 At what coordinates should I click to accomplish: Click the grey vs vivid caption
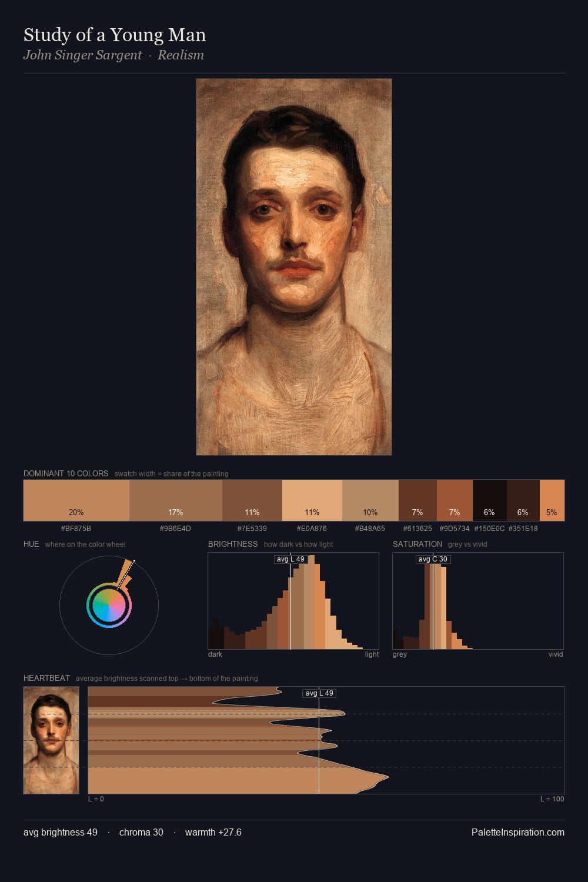pyautogui.click(x=467, y=544)
